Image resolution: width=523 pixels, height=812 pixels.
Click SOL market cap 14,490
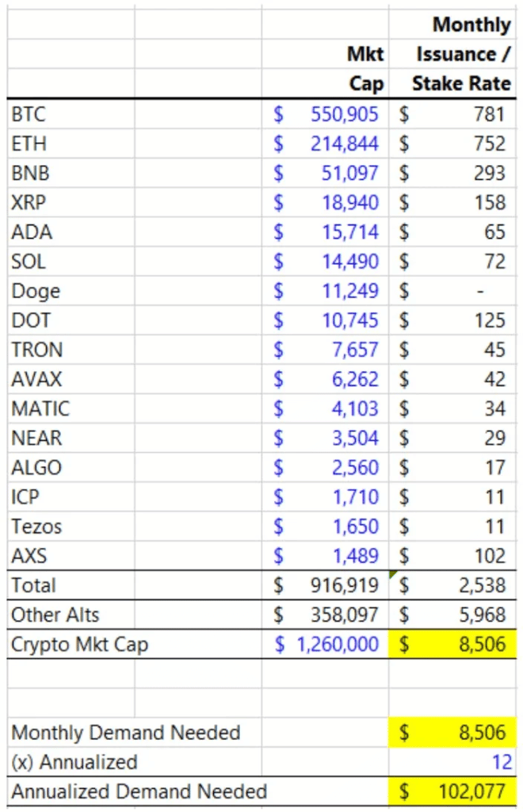(x=350, y=262)
